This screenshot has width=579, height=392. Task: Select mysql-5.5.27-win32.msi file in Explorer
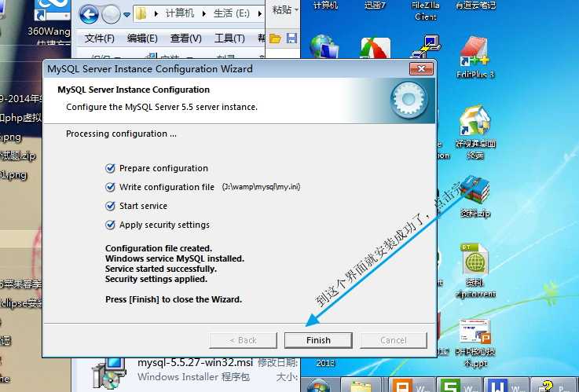[195, 362]
